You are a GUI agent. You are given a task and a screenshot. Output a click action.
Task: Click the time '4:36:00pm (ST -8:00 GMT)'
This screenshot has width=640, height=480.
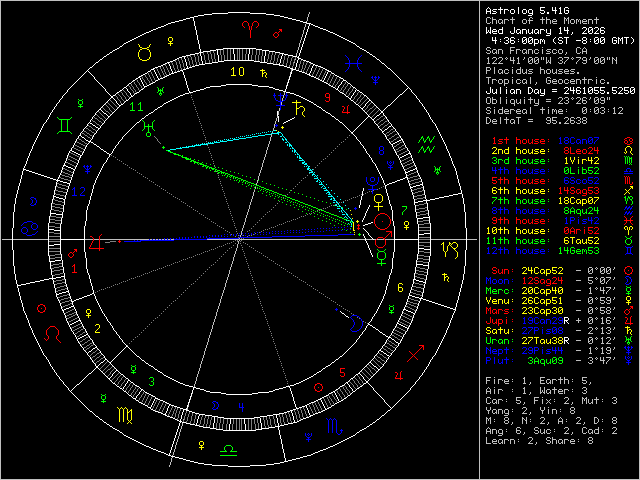[x=563, y=41]
